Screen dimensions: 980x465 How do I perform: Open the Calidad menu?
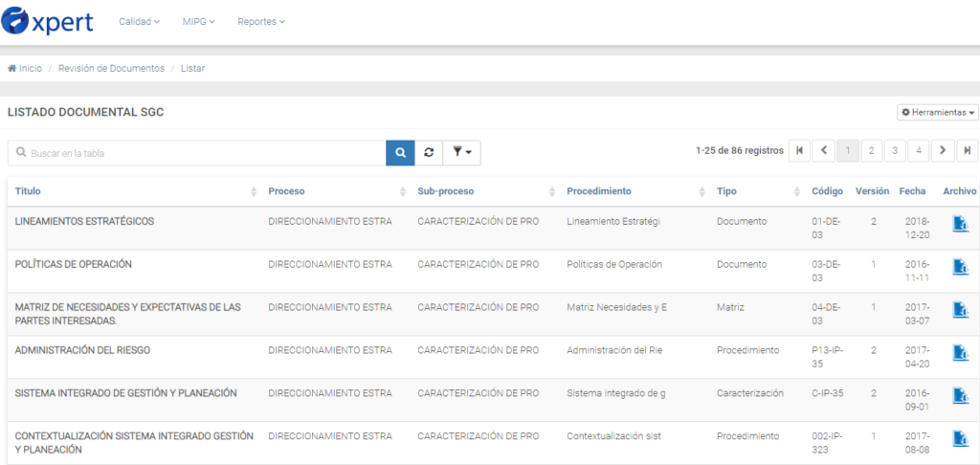point(139,21)
